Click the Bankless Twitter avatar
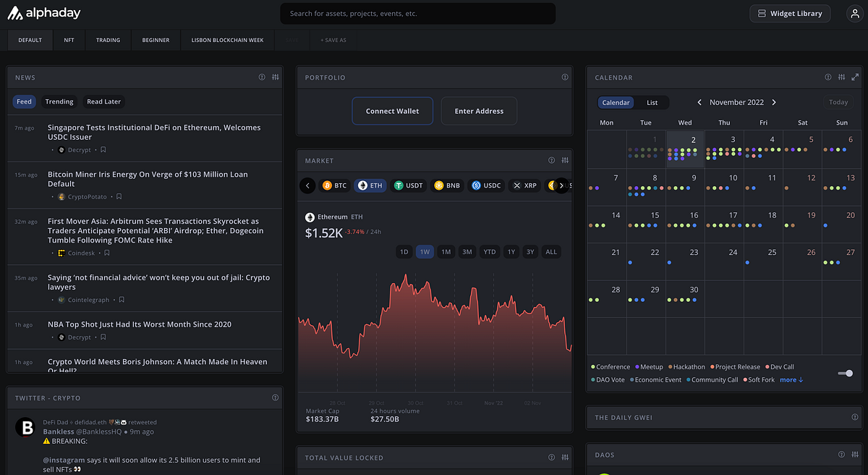The height and width of the screenshot is (475, 868). pos(27,427)
